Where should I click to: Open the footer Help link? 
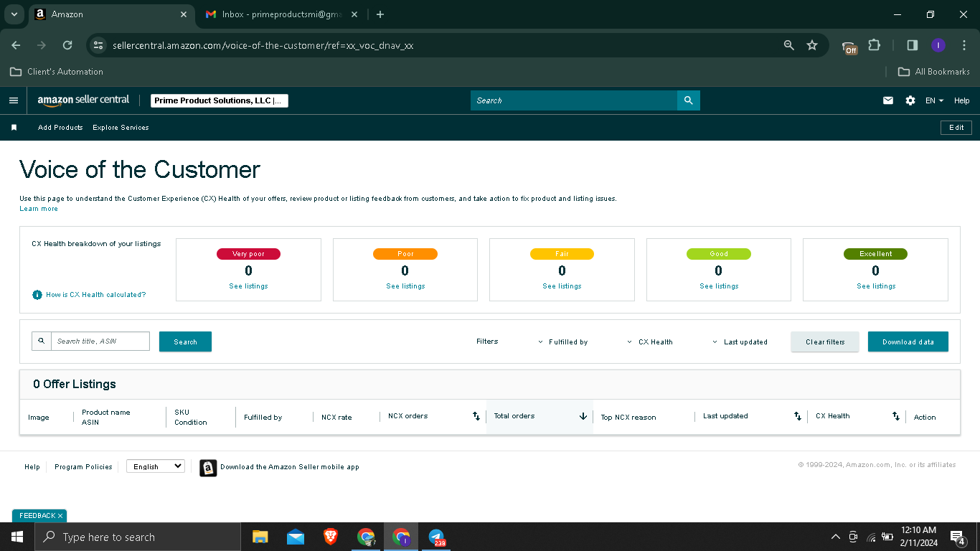coord(32,467)
